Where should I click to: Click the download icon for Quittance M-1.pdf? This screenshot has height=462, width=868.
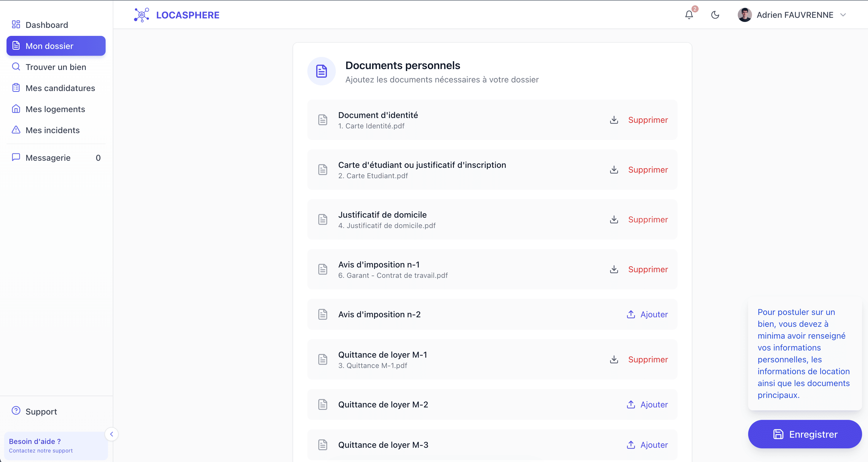pos(614,359)
